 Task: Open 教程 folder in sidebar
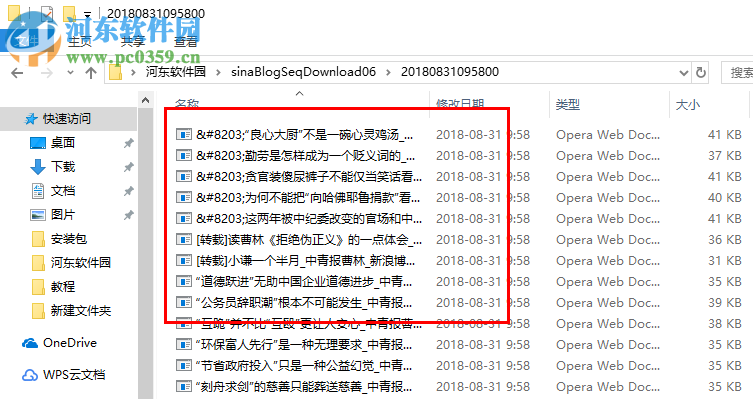point(62,287)
